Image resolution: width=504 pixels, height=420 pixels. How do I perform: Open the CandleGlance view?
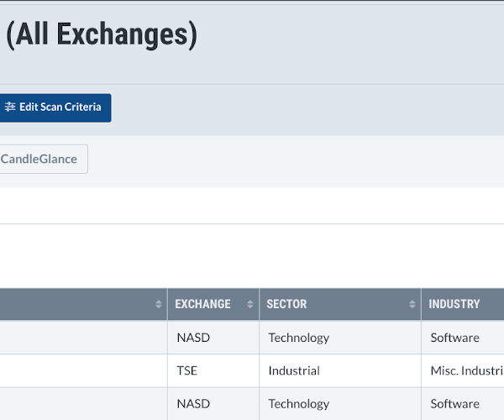point(44,159)
